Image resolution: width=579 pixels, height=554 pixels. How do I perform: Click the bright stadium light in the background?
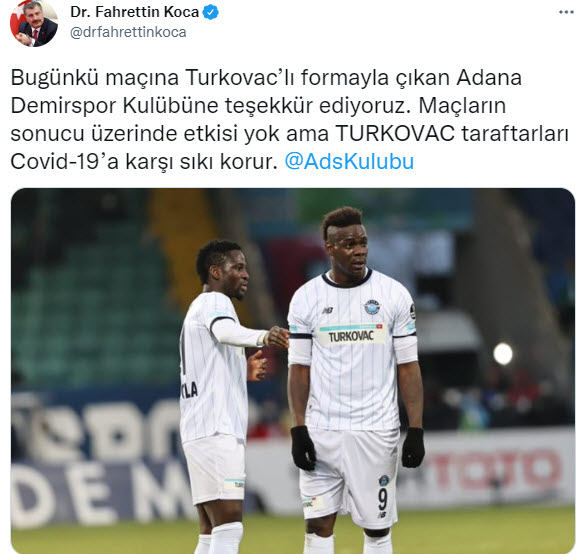point(503,353)
